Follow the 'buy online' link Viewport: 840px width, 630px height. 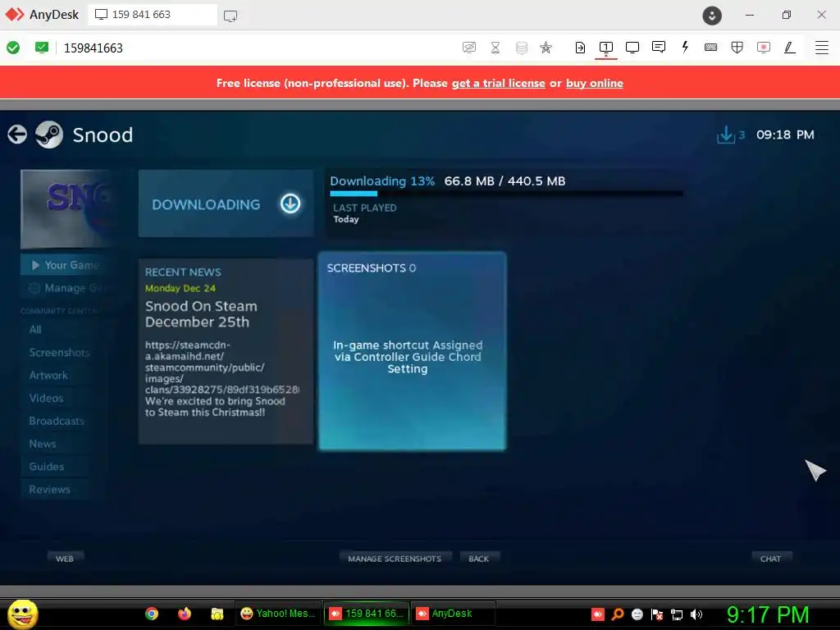pyautogui.click(x=594, y=83)
